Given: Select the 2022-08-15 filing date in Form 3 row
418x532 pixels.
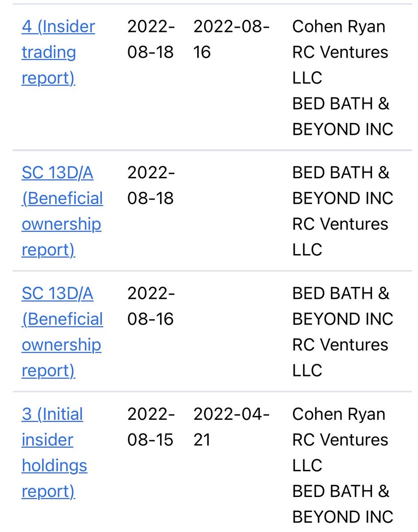Looking at the screenshot, I should coord(151,427).
